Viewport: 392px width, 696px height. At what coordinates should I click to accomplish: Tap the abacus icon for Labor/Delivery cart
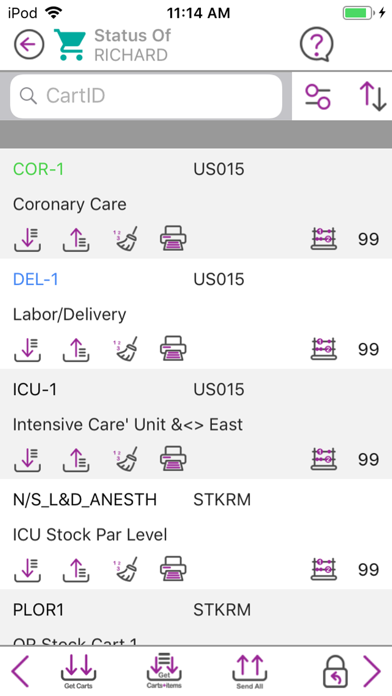click(324, 349)
